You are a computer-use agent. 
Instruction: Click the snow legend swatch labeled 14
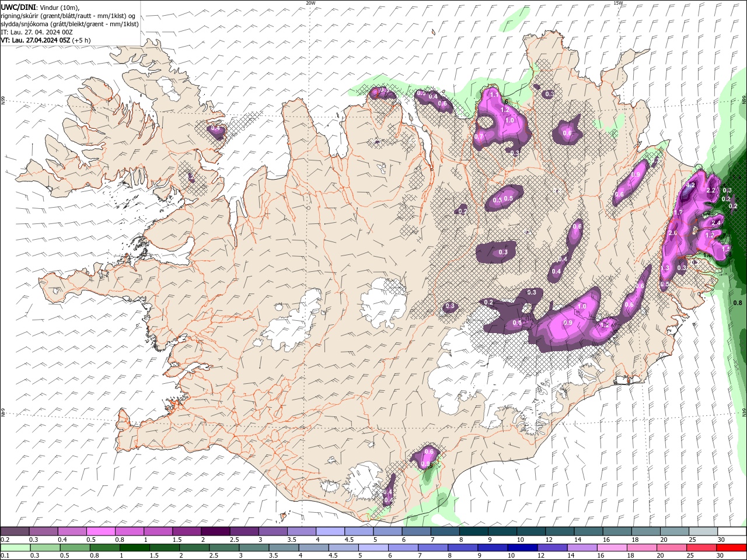[589, 531]
